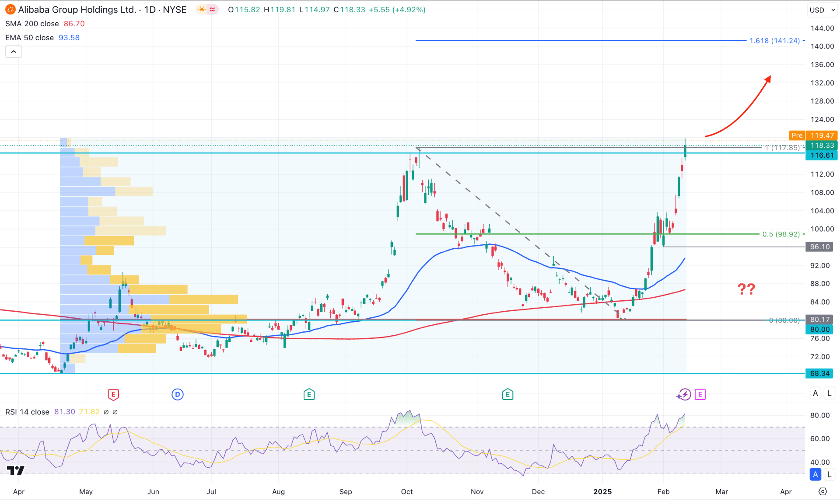Click the Oct label on time axis
This screenshot has width=840, height=504.
pos(407,492)
